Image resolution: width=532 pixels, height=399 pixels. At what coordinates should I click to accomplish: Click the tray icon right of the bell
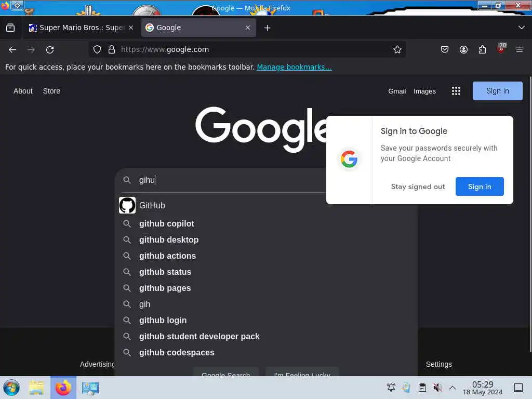tap(406, 388)
